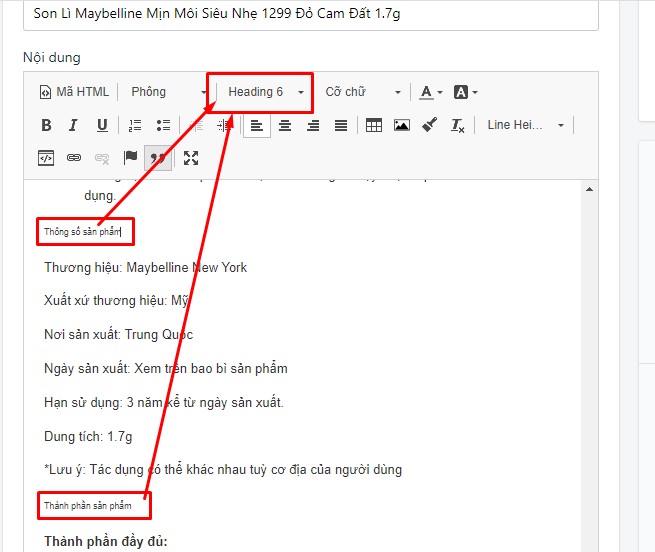This screenshot has height=552, width=655.
Task: Expand the background color picker arrow
Action: click(x=475, y=92)
